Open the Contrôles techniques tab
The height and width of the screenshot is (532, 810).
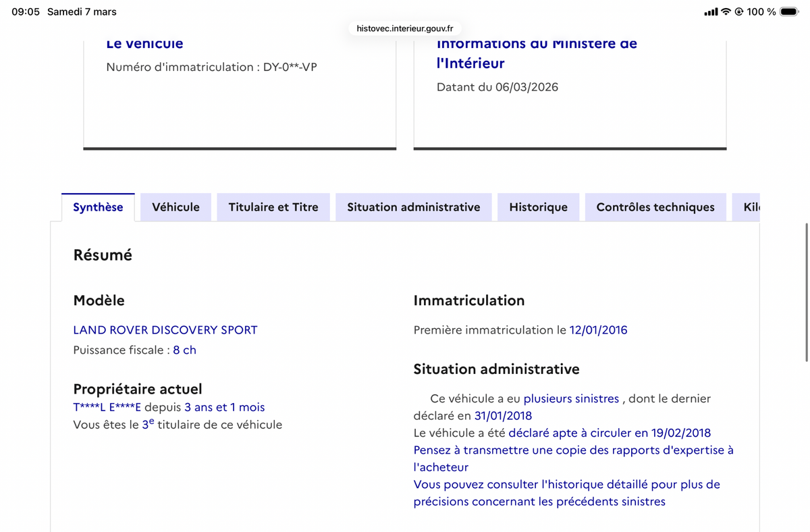click(655, 207)
